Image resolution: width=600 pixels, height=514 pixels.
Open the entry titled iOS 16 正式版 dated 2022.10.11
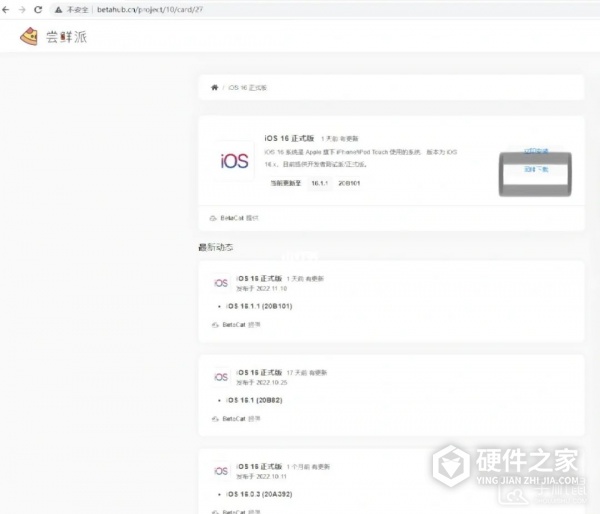click(259, 467)
